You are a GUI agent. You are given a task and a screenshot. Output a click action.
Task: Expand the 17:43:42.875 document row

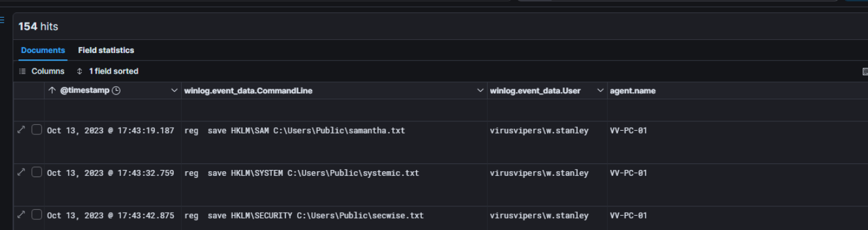click(x=21, y=215)
